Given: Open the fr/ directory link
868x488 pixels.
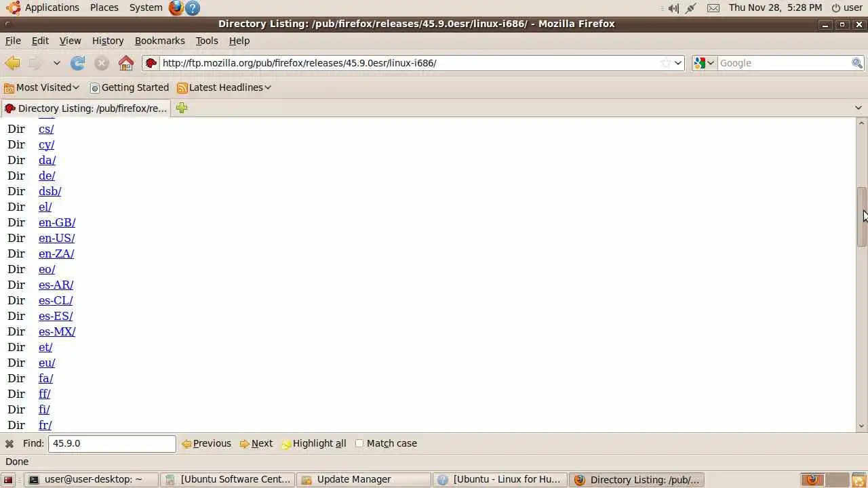Looking at the screenshot, I should (x=45, y=425).
